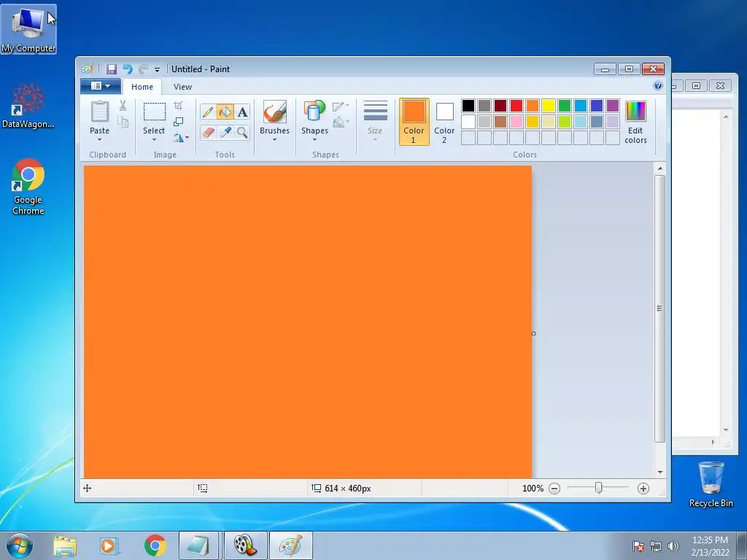747x560 pixels.
Task: Click the Copy icon
Action: point(123,122)
